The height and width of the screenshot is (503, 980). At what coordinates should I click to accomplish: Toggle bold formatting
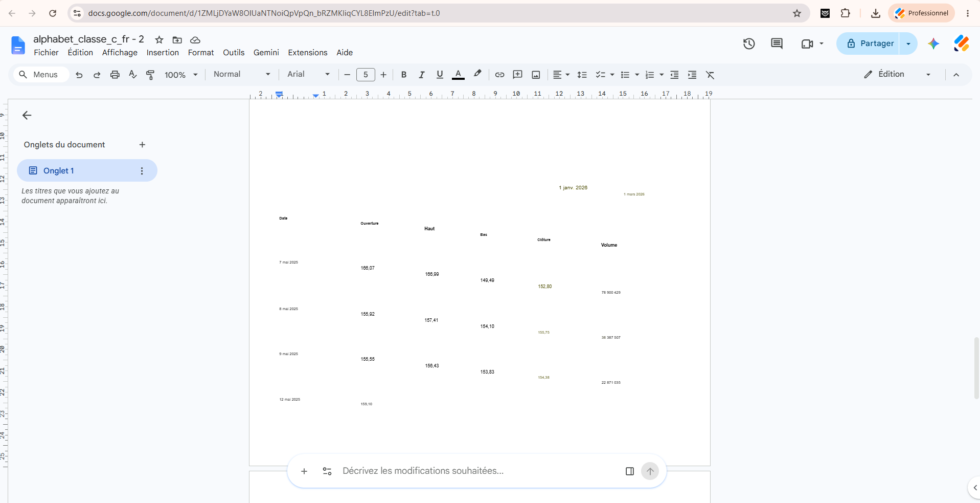pyautogui.click(x=404, y=75)
